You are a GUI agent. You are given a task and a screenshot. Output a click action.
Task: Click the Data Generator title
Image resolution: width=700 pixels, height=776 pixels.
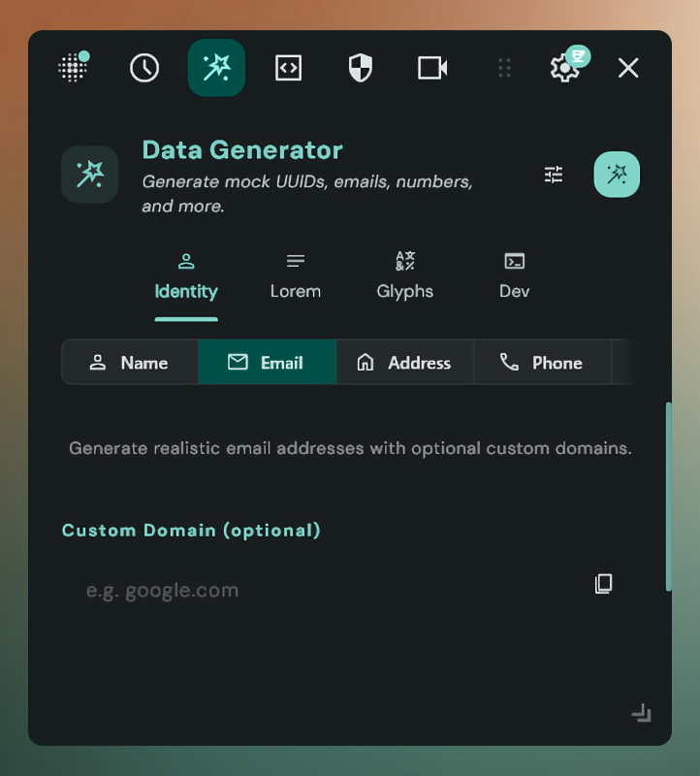coord(242,150)
